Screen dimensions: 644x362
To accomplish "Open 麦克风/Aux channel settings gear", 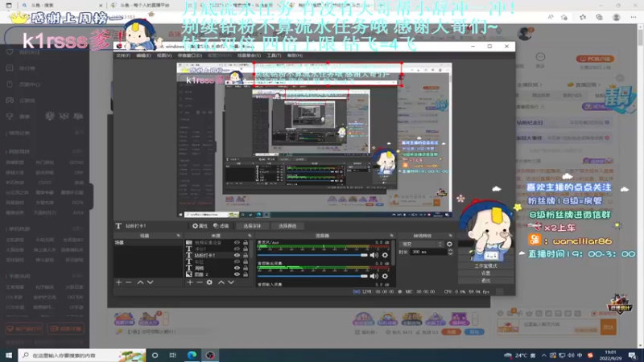I will (x=385, y=255).
